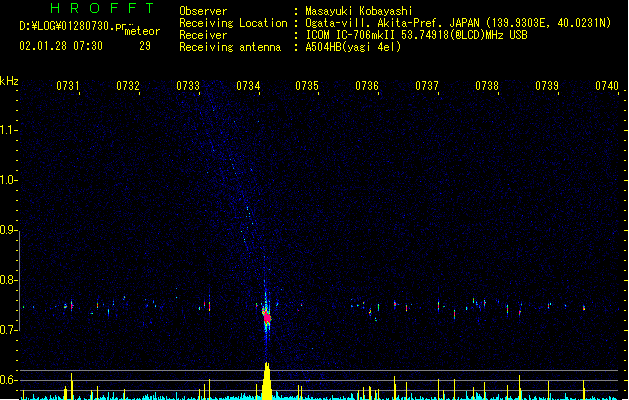Click the antenna value A504HB(yagi 4el)
The image size is (629, 400).
click(x=353, y=47)
